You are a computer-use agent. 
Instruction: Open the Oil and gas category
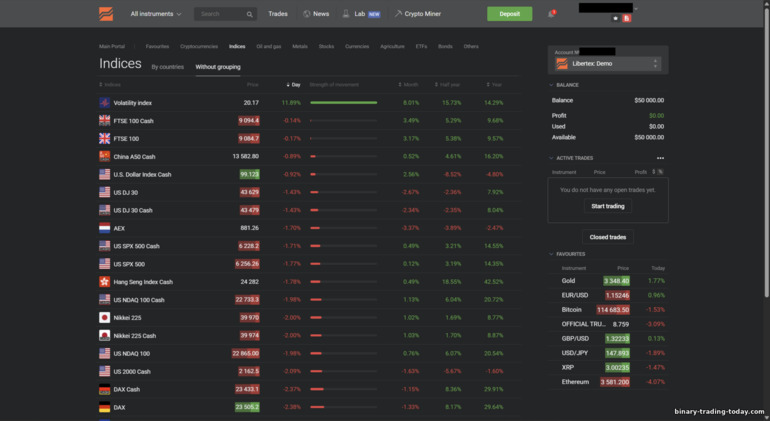(269, 46)
